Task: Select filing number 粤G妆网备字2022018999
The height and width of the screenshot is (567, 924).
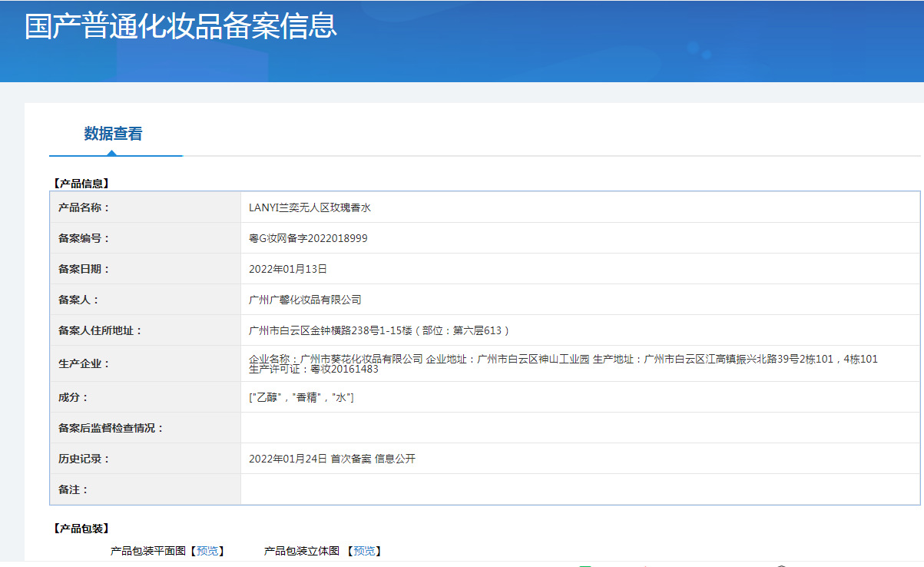Action: point(308,238)
